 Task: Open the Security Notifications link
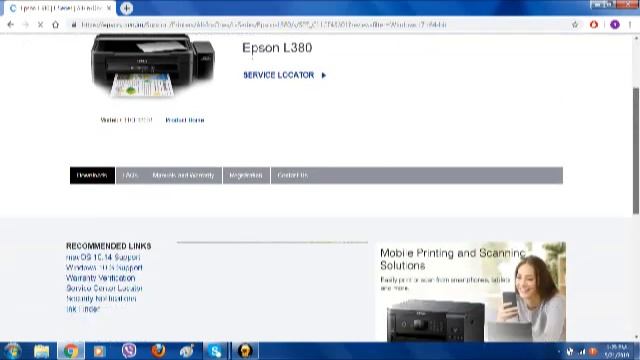101,299
